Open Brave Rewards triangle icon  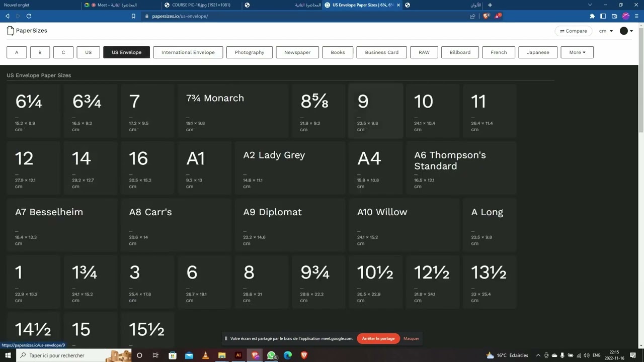498,16
